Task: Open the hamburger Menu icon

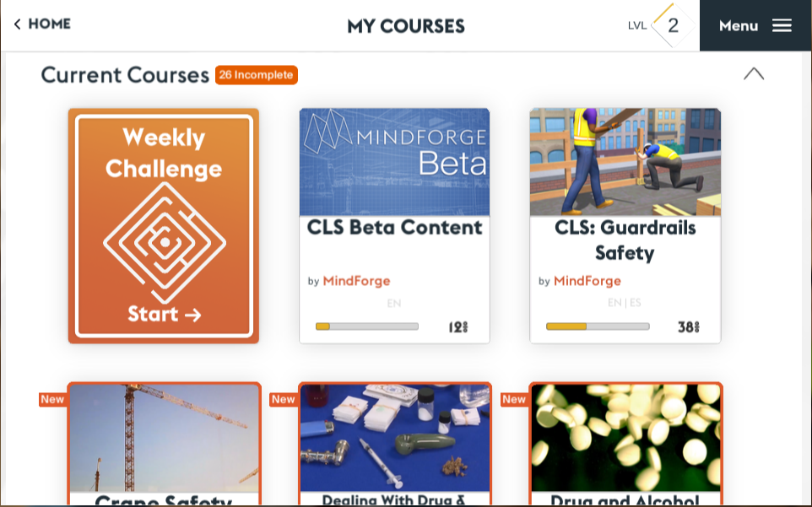Action: 782,25
